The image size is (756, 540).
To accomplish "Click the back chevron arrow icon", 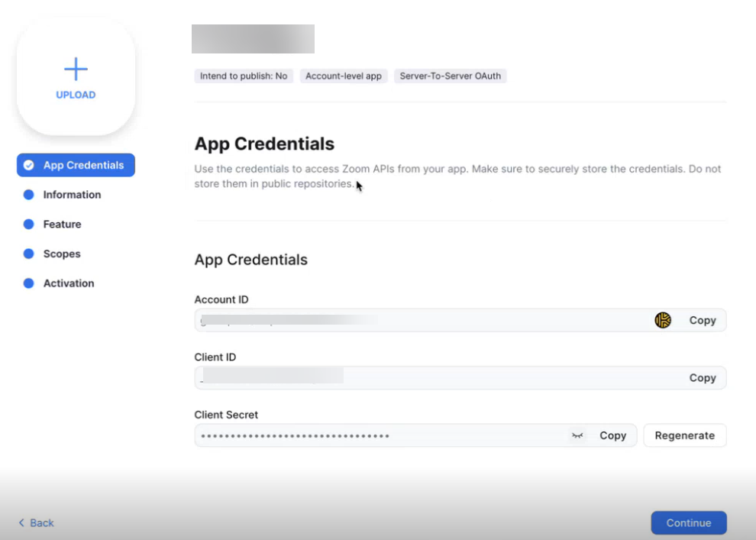I will [x=21, y=522].
